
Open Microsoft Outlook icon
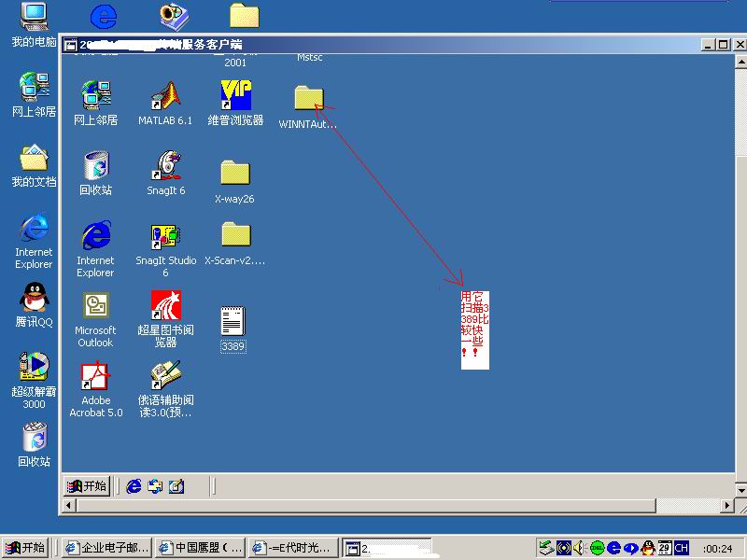[95, 307]
